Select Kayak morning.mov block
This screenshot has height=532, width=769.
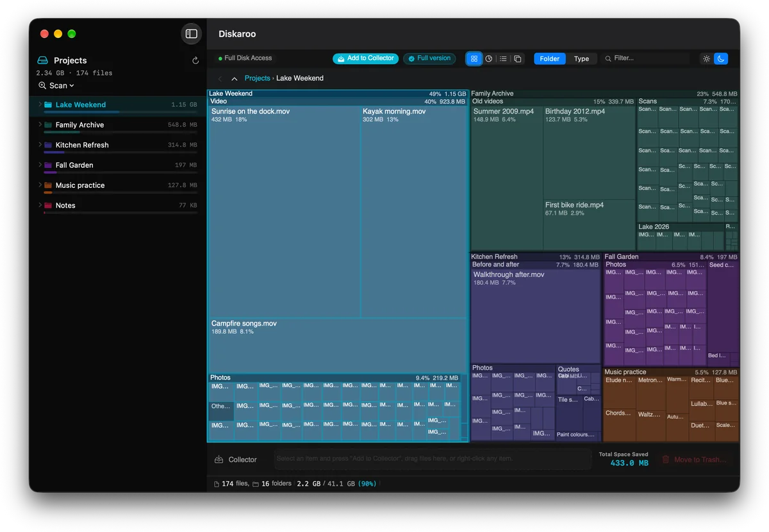(414, 212)
